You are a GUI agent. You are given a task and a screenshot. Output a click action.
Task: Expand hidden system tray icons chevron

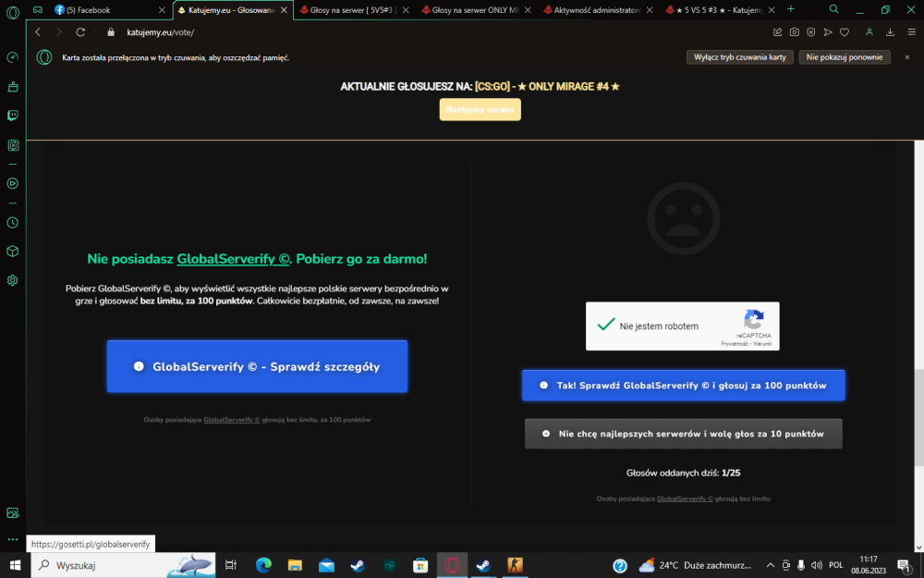(771, 565)
